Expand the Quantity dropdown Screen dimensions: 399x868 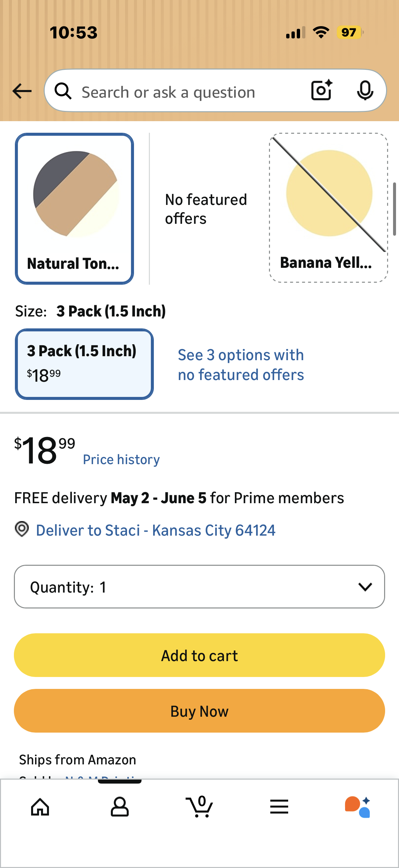click(x=199, y=587)
